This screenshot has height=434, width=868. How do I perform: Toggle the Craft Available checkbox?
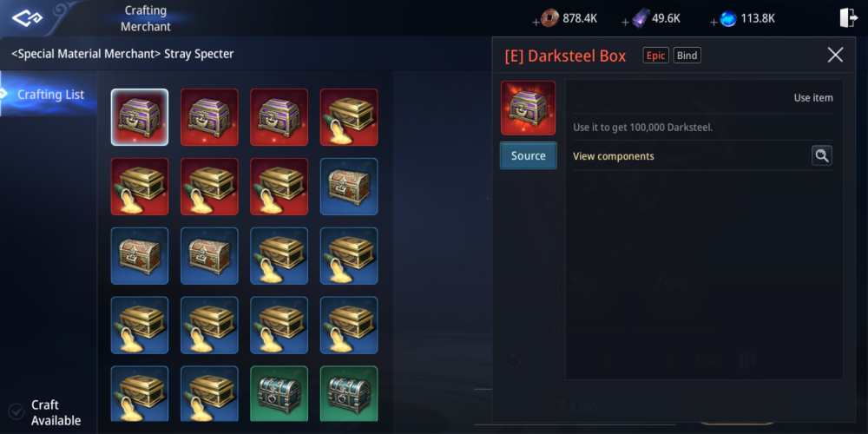point(16,412)
